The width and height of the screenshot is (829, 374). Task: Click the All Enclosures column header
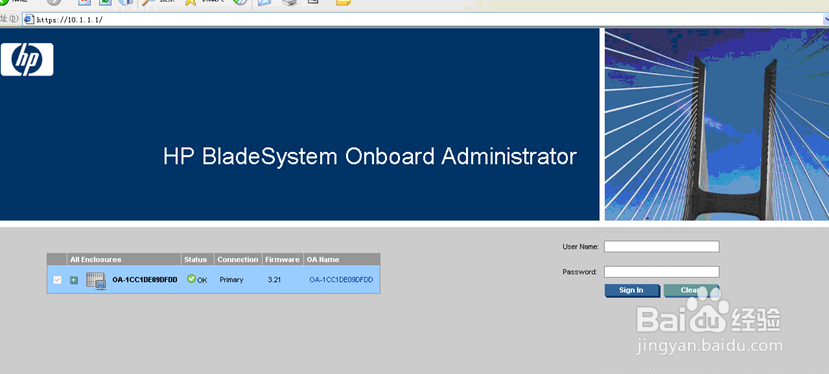click(125, 259)
